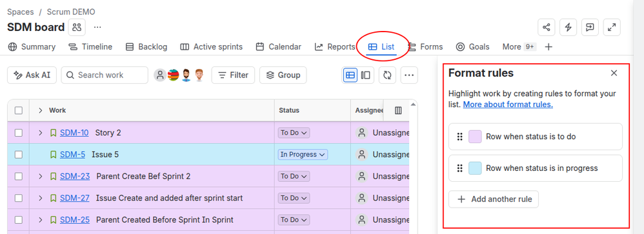This screenshot has height=234, width=644.
Task: Open the To Do status dropdown for SDM-27
Action: pyautogui.click(x=294, y=198)
